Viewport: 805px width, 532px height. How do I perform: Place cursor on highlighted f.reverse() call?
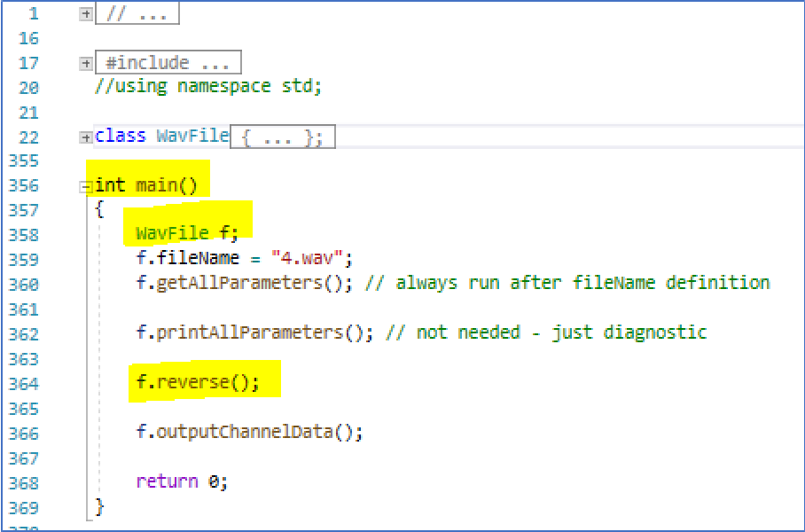198,383
